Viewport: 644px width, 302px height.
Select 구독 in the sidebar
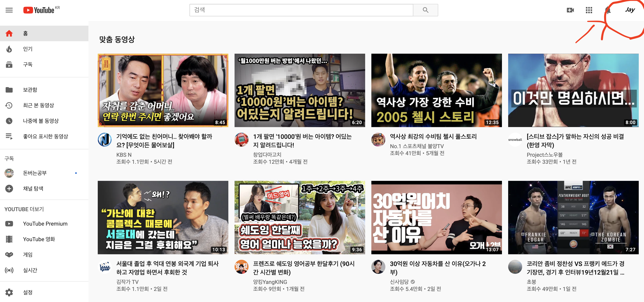[x=44, y=64]
